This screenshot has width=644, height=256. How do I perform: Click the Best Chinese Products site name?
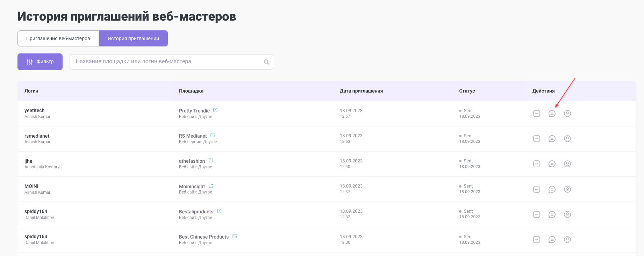[x=203, y=237]
